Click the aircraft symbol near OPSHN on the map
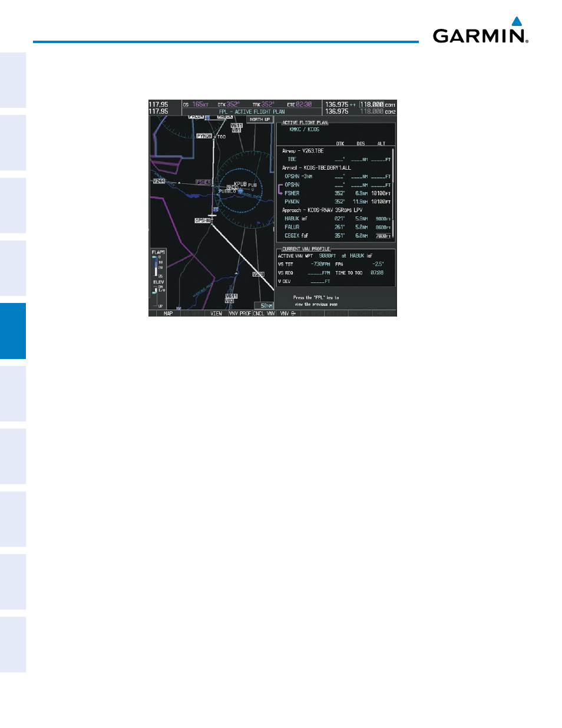The height and width of the screenshot is (728, 562). click(213, 216)
